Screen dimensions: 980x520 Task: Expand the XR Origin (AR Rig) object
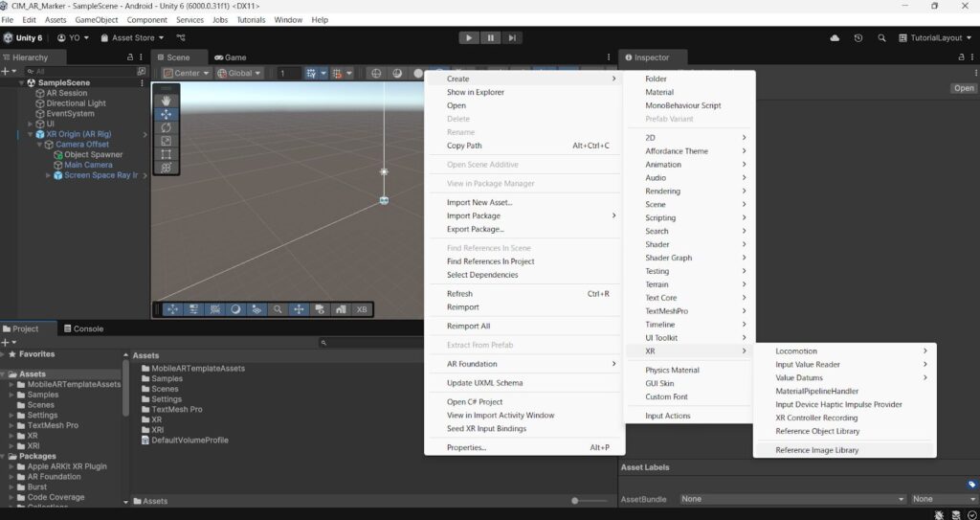(30, 134)
